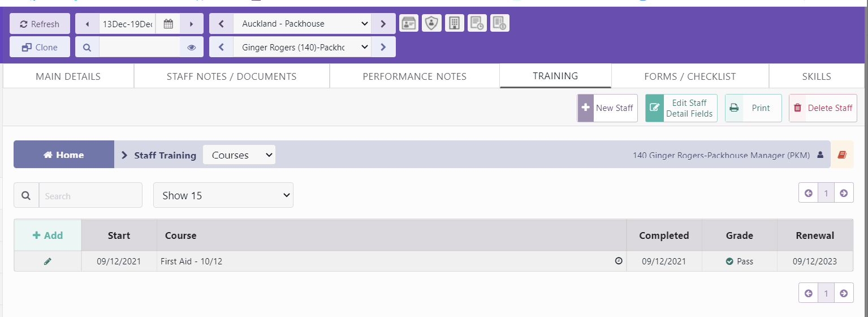Sort by the Completed column header
868x317 pixels.
coord(664,235)
